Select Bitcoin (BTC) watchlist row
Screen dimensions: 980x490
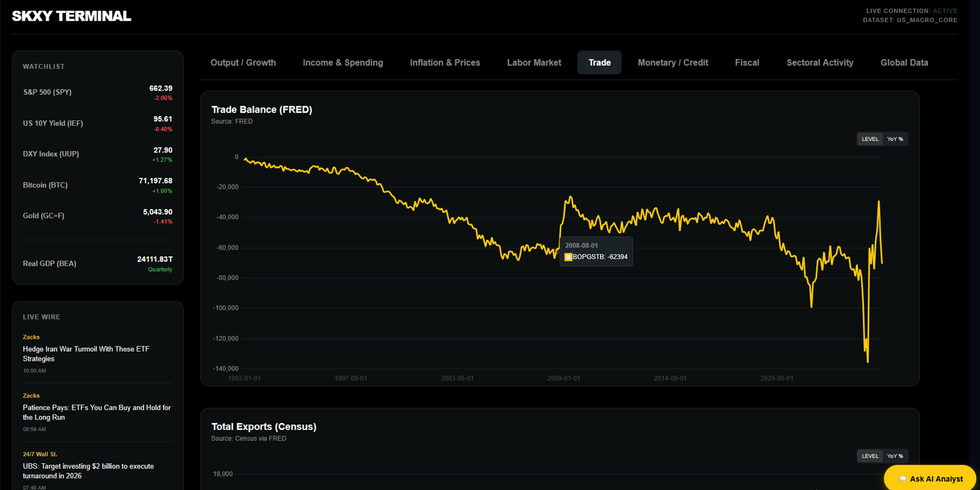coord(97,185)
